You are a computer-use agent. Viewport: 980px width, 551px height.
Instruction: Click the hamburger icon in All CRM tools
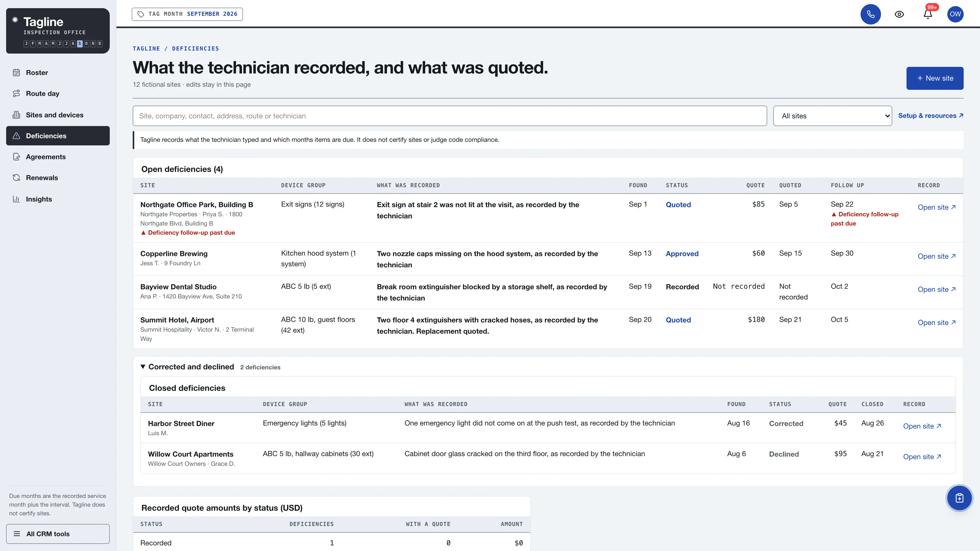17,533
